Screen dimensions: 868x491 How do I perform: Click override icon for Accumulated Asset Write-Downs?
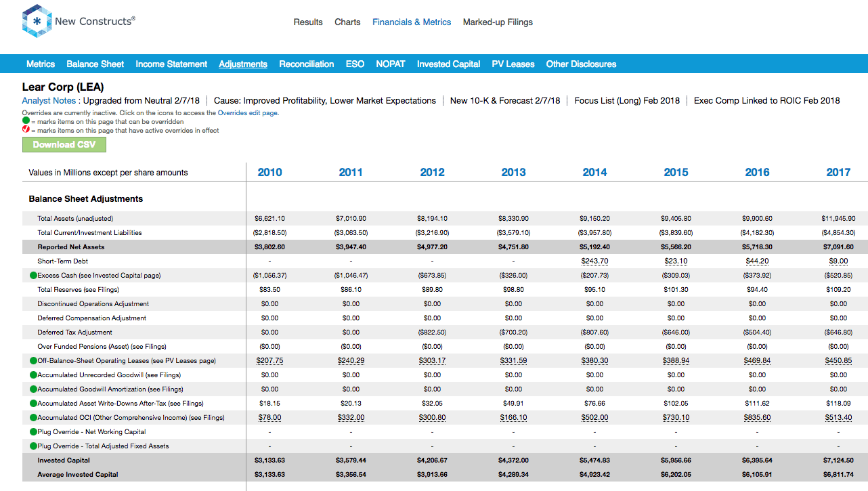(33, 404)
